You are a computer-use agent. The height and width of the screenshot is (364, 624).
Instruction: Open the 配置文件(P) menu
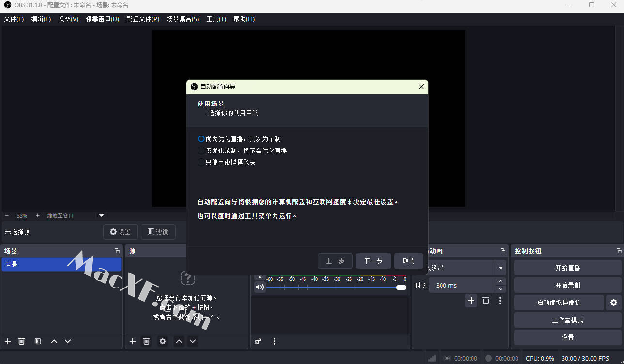(143, 19)
